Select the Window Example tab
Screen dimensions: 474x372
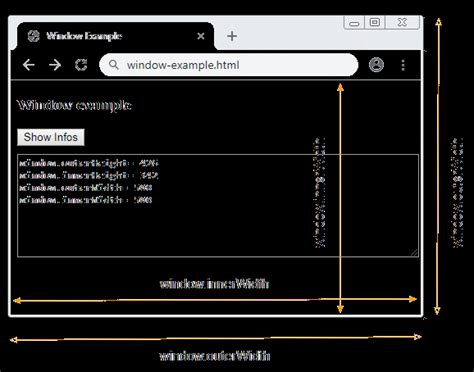point(115,36)
